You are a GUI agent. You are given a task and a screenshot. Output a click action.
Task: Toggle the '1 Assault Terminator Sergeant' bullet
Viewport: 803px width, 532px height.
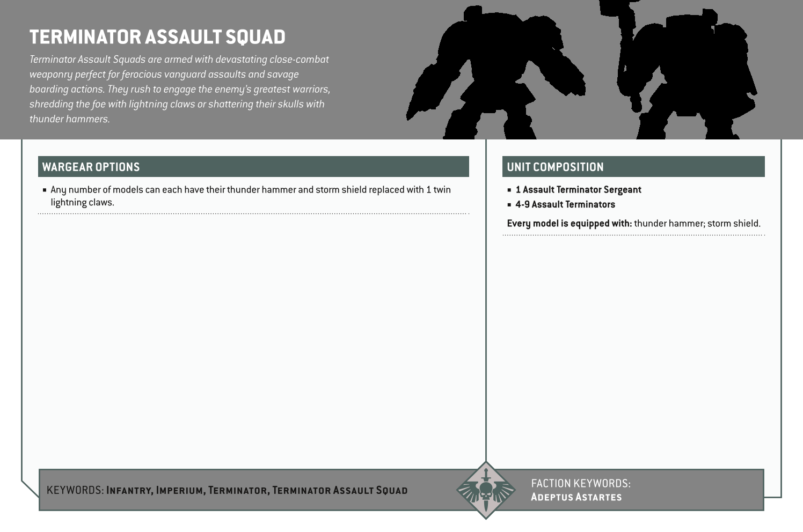click(509, 189)
